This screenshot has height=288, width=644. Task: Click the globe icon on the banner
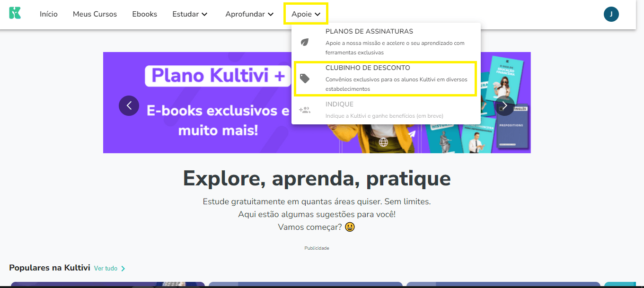click(x=383, y=142)
